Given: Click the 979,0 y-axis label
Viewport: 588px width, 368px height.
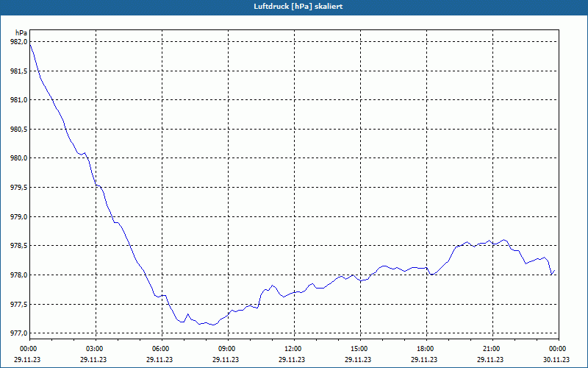Looking at the screenshot, I should [18, 217].
